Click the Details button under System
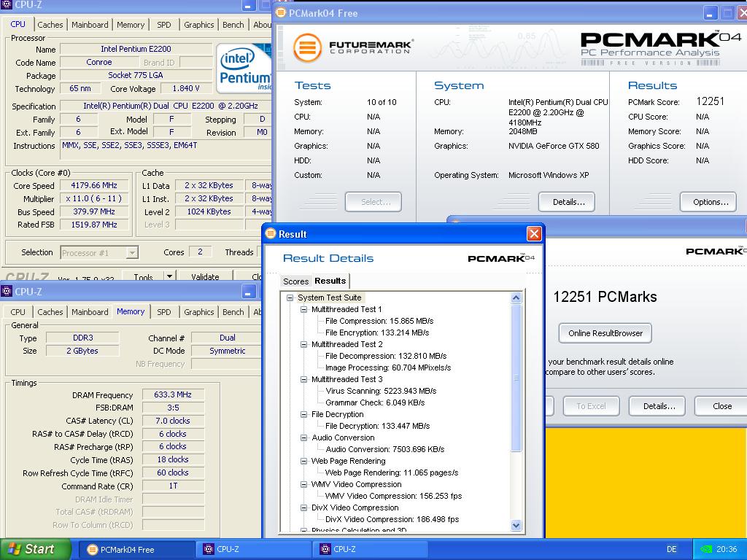The image size is (747, 560). (566, 202)
